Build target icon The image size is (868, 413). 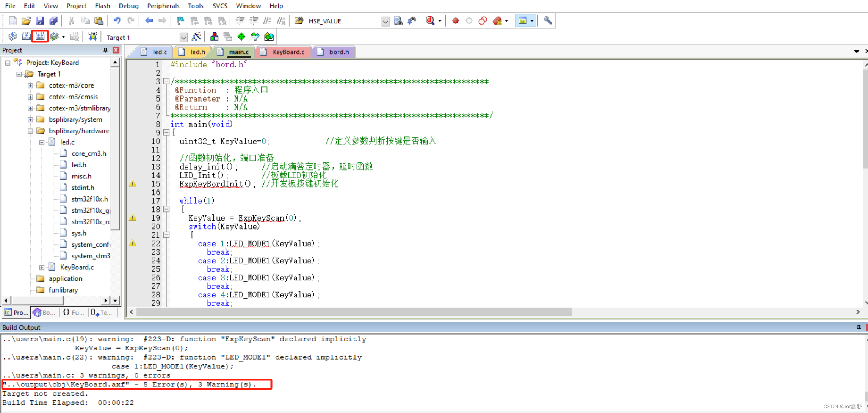[26, 37]
